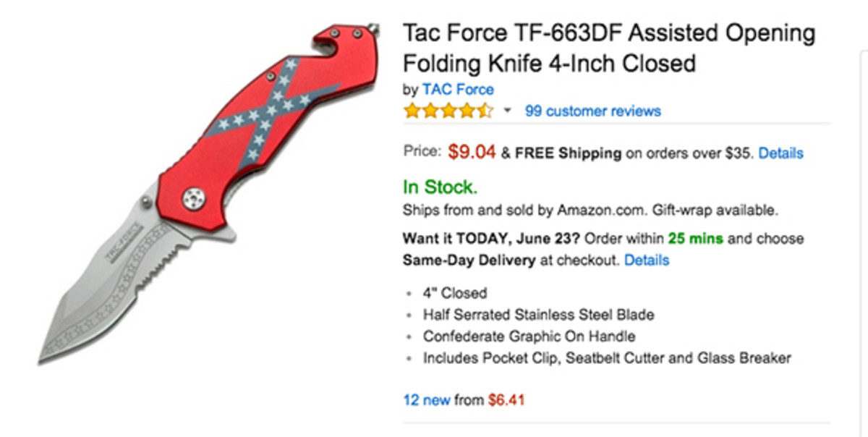This screenshot has height=437, width=868.
Task: Open the 99 customer reviews link
Action: [x=592, y=111]
